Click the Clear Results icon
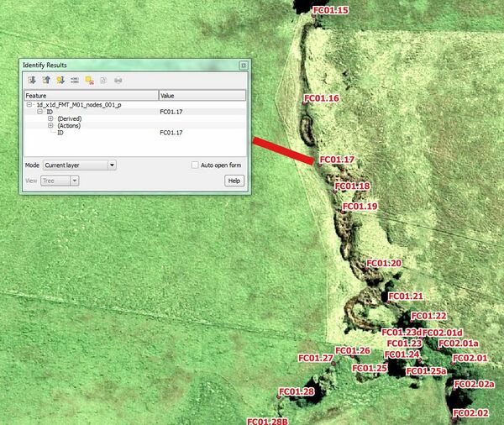The height and width of the screenshot is (425, 504). (x=88, y=81)
